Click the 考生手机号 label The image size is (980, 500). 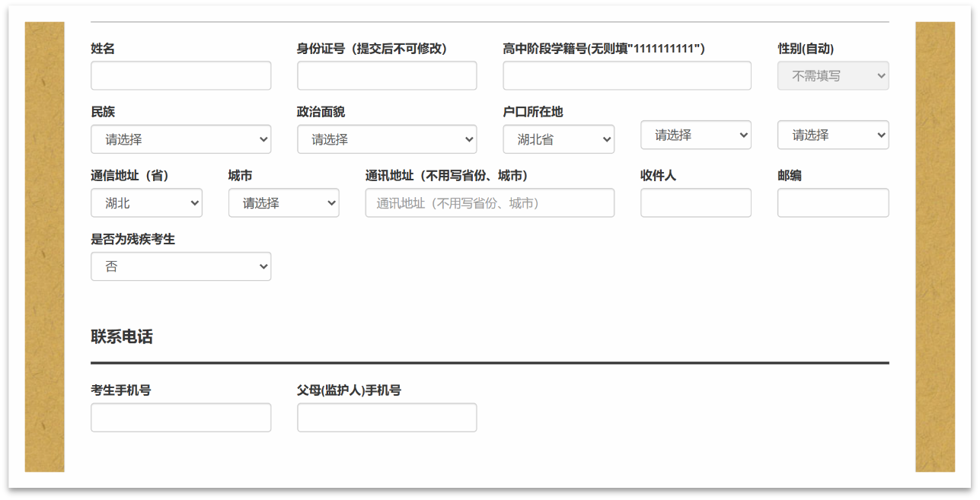point(120,390)
